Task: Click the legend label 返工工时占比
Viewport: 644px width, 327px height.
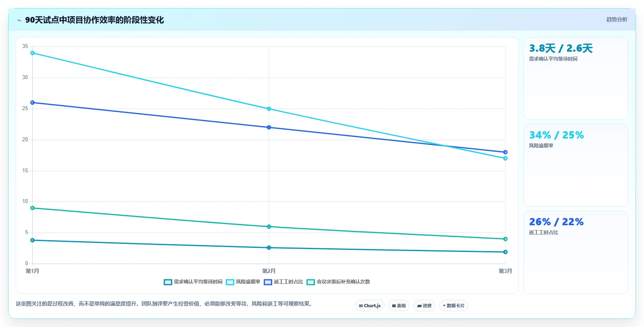Action: click(288, 282)
